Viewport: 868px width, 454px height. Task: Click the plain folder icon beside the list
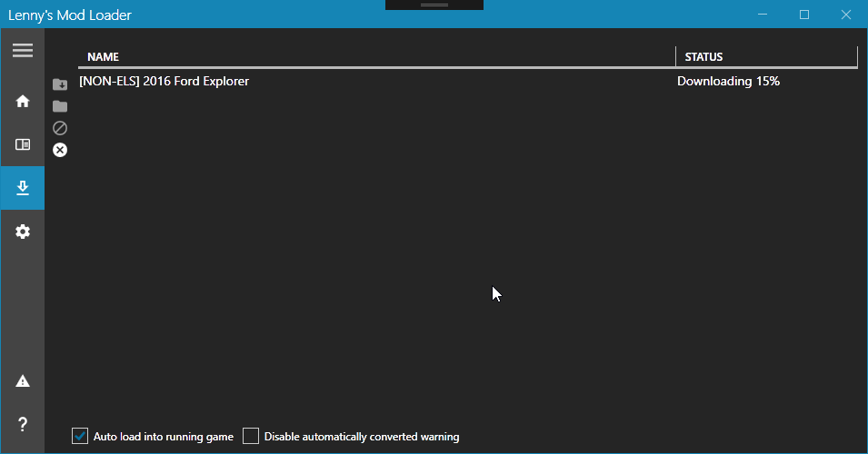click(x=60, y=106)
